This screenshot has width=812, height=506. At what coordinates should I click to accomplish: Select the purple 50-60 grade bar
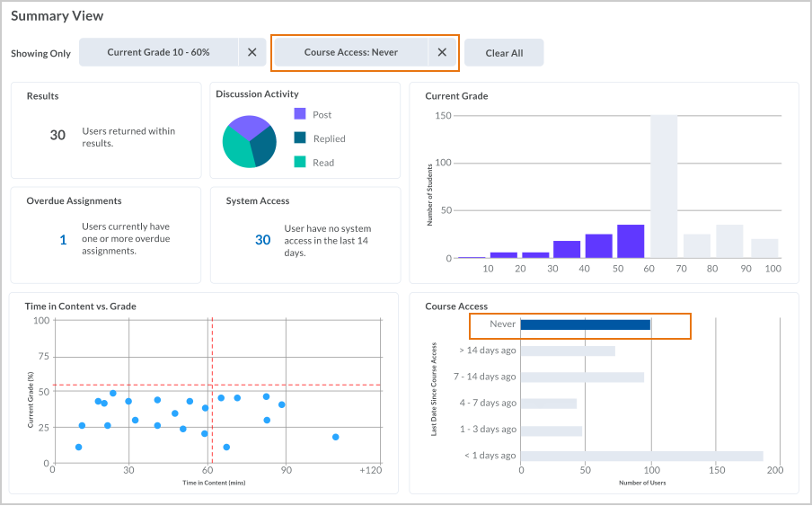[x=631, y=241]
